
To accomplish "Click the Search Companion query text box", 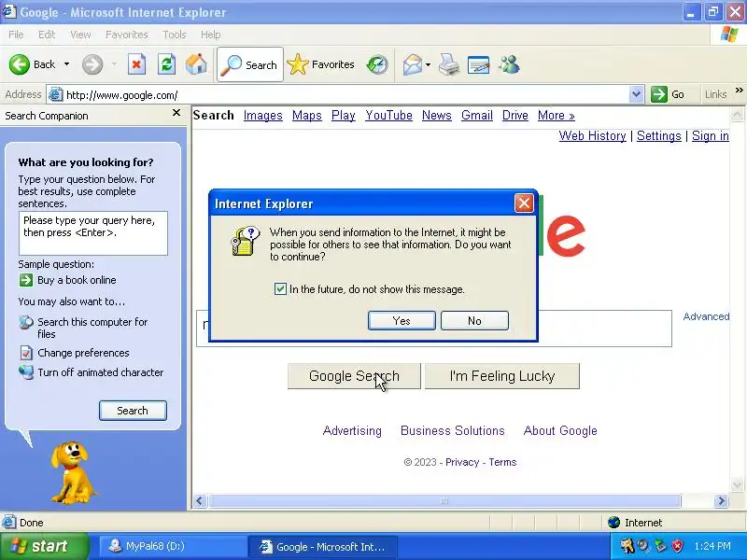I will tap(92, 233).
